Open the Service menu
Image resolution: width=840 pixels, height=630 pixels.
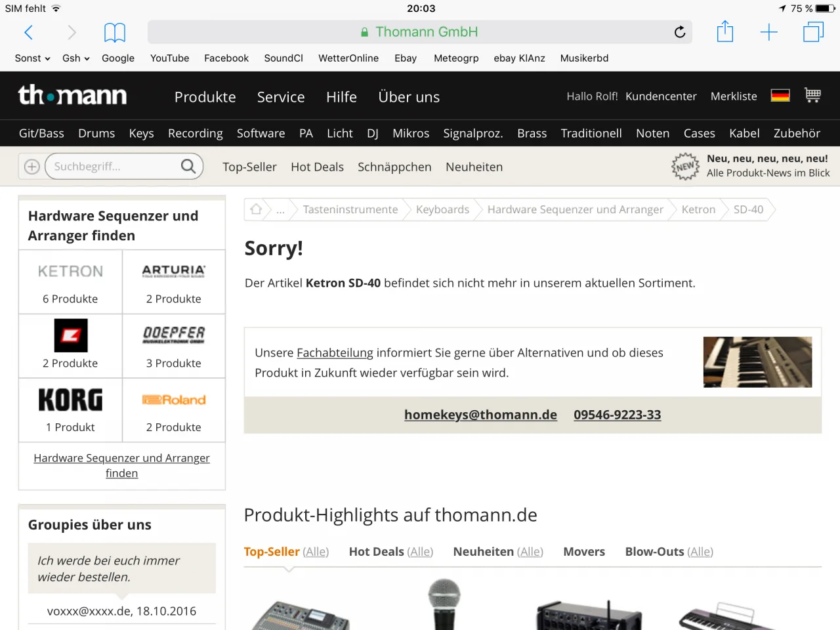coord(281,97)
